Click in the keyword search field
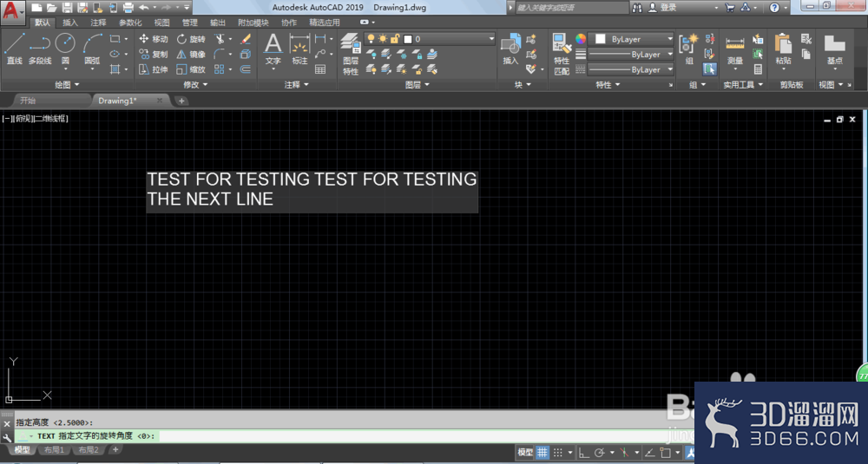Image resolution: width=868 pixels, height=464 pixels. point(570,7)
